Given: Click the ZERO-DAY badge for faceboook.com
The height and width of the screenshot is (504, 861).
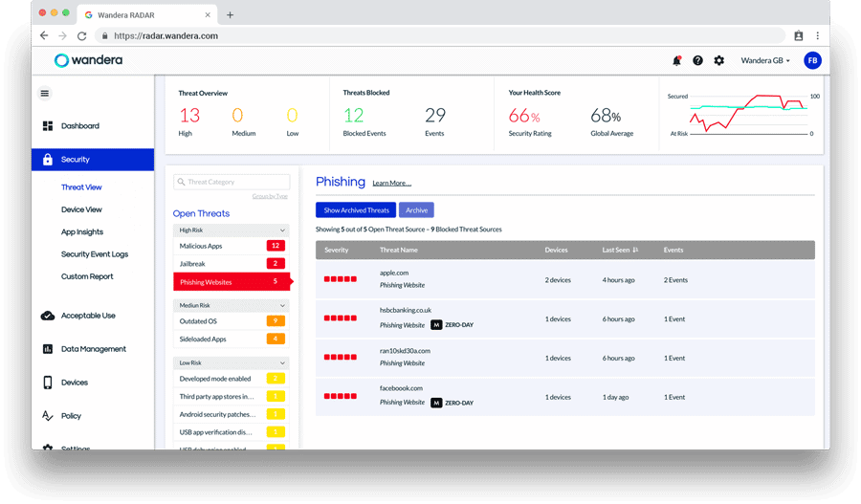Looking at the screenshot, I should click(452, 403).
